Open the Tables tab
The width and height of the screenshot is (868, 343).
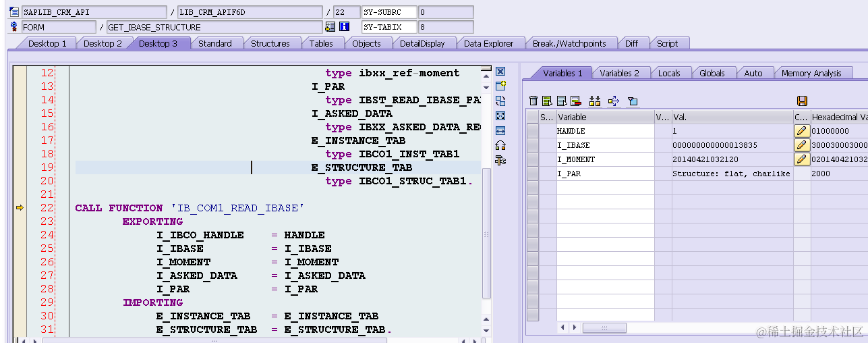tap(321, 43)
